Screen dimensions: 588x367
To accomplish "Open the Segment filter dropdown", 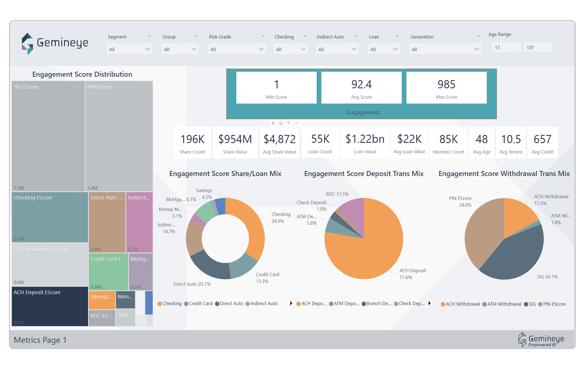I will click(130, 49).
